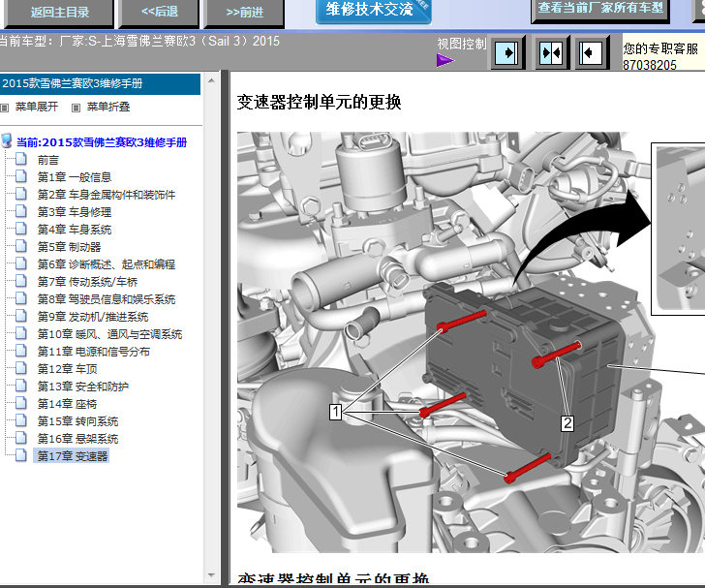Viewport: 705px width, 588px height.
Task: Open 第15章 转向系统
Action: [x=77, y=421]
